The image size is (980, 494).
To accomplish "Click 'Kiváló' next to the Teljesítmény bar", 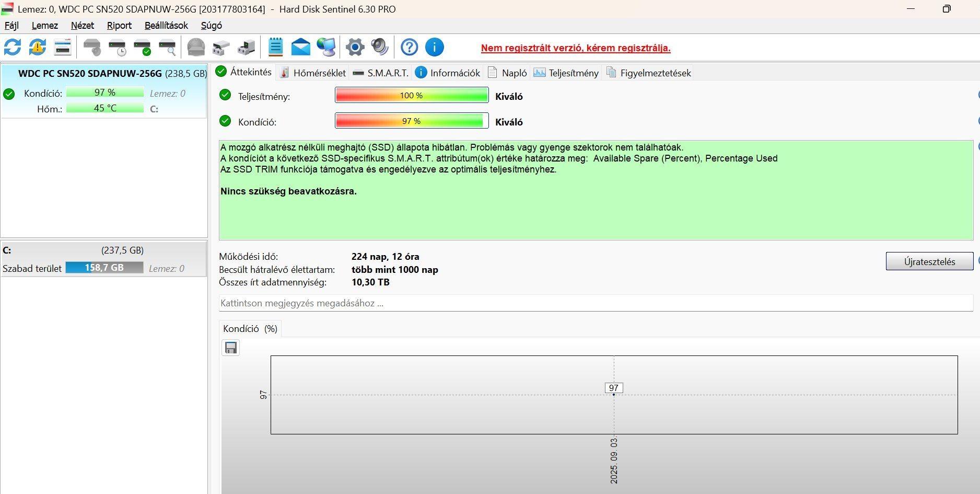I will click(x=509, y=96).
